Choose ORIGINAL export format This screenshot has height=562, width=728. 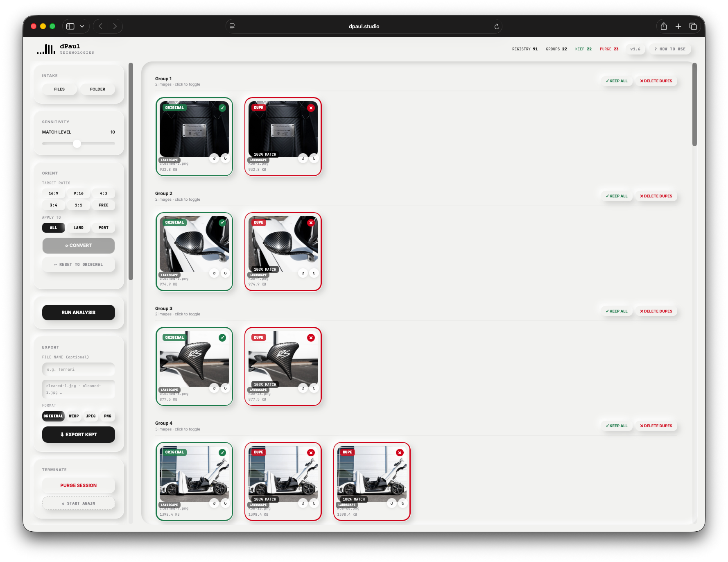click(x=54, y=416)
